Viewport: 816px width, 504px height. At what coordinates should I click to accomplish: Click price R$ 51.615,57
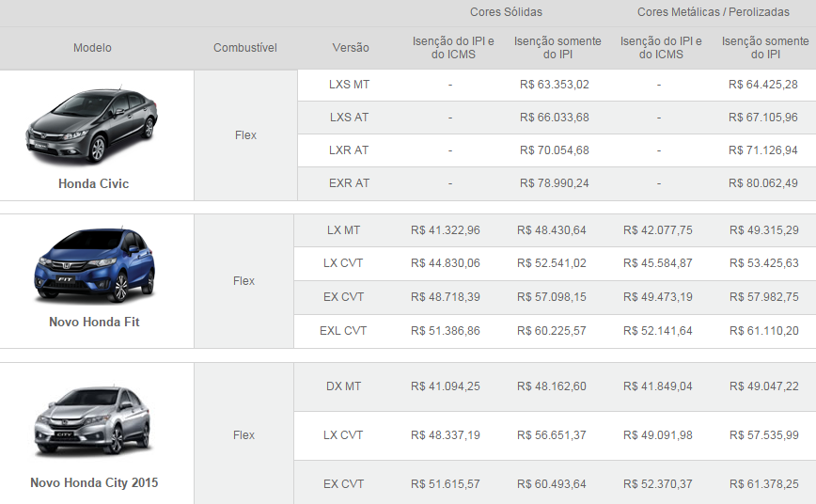[x=446, y=484]
